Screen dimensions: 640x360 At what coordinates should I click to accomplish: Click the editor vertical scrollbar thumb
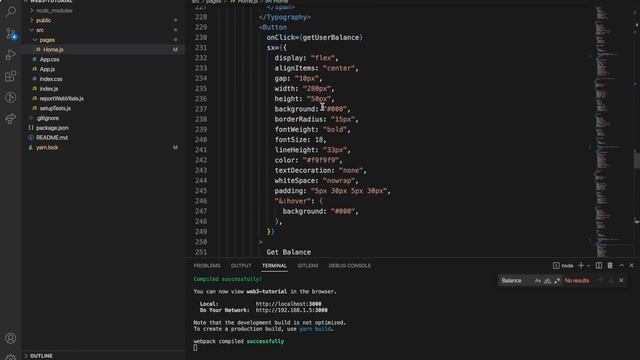click(x=636, y=159)
